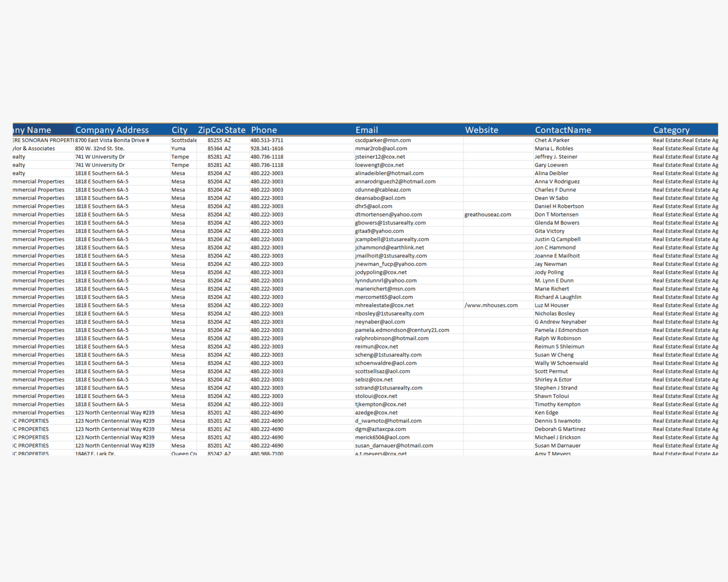Click email alinadeibler@hotmail.com
The image size is (728, 582).
pos(389,173)
